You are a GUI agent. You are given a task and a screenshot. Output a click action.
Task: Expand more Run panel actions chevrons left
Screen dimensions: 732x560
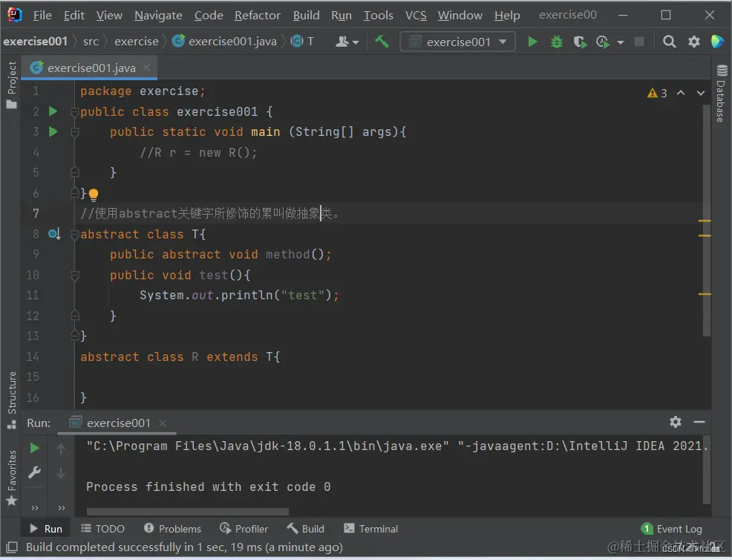pos(35,508)
